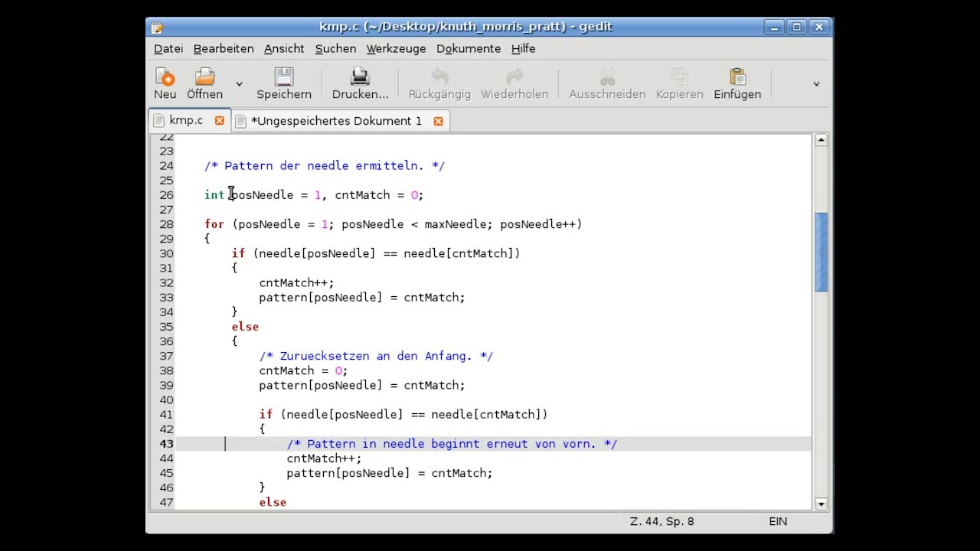Click the vertical scrollbar thumb
The width and height of the screenshot is (980, 551).
[821, 252]
